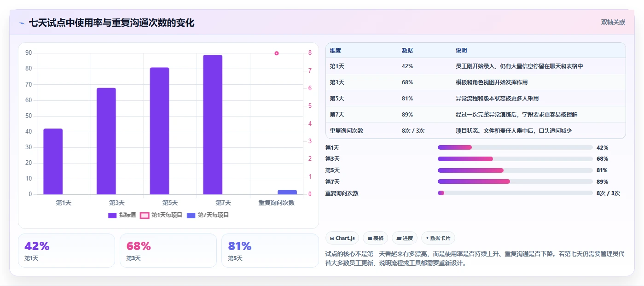The image size is (644, 286).
Task: Click the 第7天 progress bar
Action: point(515,181)
